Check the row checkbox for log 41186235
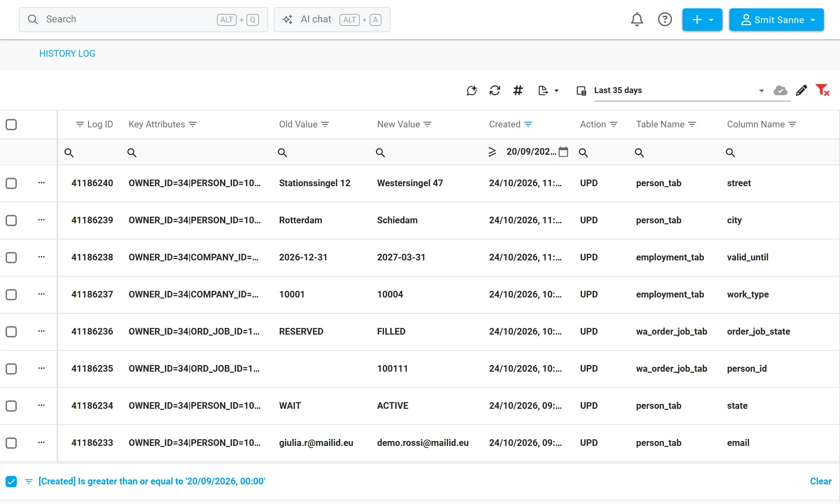Viewport: 840px width, 504px height. [x=11, y=369]
